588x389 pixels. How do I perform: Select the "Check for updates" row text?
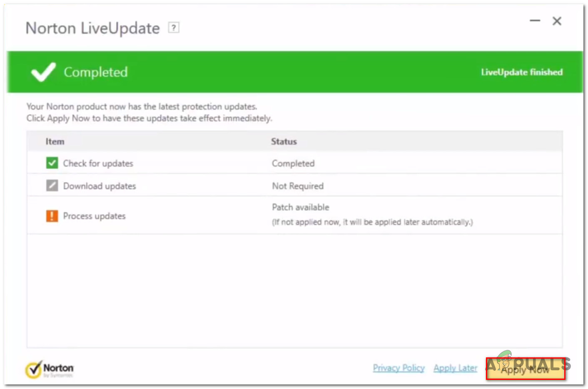click(98, 164)
